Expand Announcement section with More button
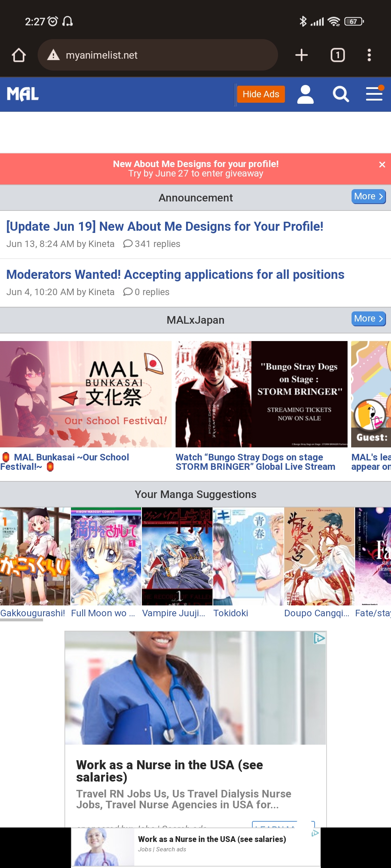This screenshot has width=391, height=868. 369,196
